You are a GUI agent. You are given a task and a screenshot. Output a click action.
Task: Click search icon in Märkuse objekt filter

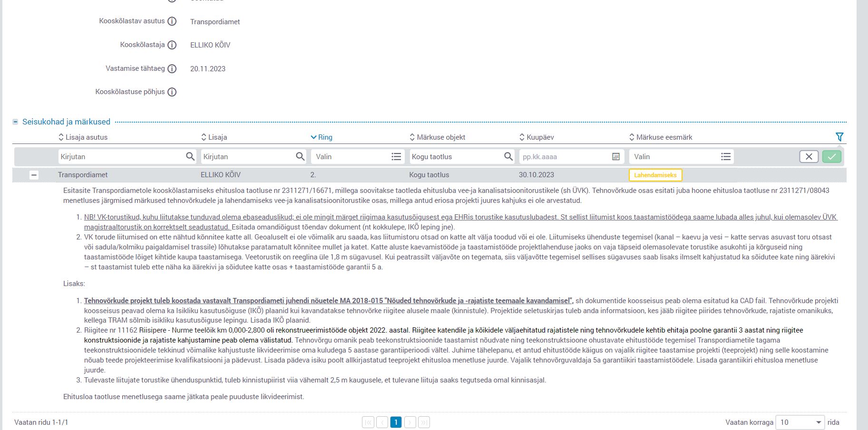508,156
